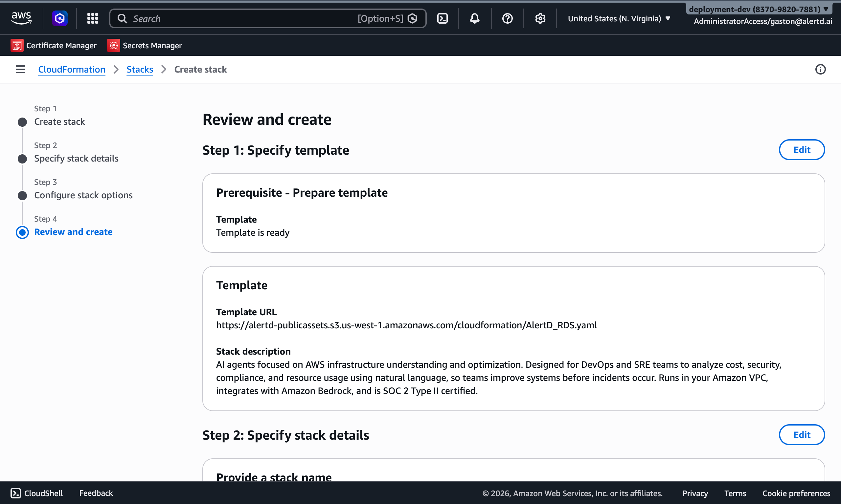Open the Terms link
Viewport: 841px width, 504px height.
tap(735, 493)
